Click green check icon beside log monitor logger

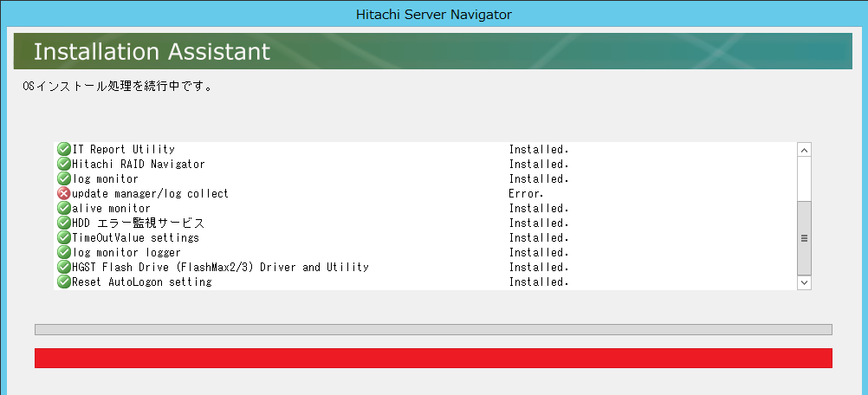pos(64,252)
